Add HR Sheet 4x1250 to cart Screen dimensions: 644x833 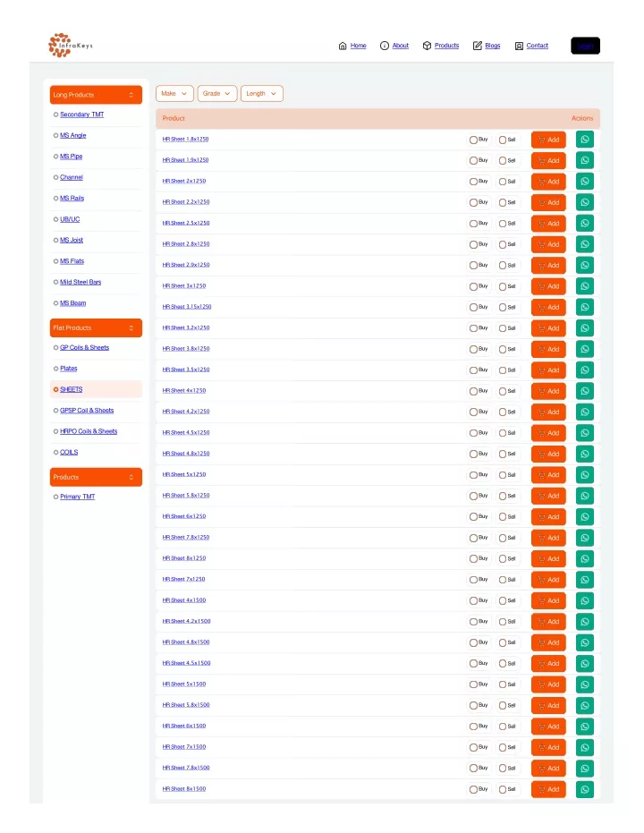548,391
